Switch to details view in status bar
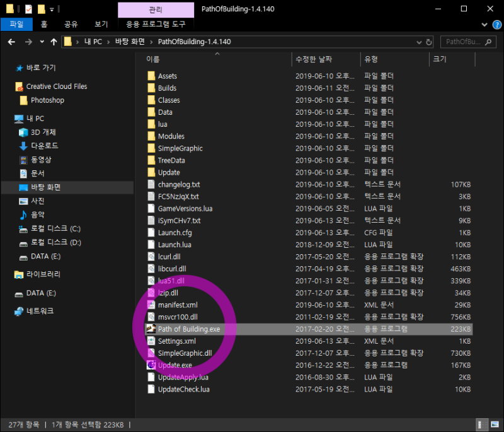 click(481, 424)
